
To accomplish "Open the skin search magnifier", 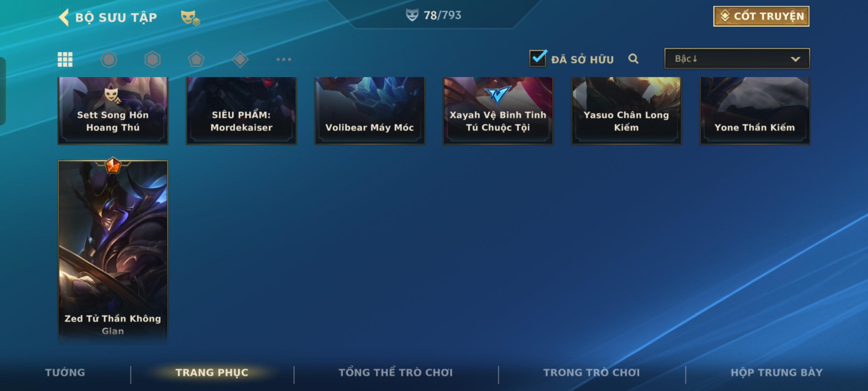I will tap(633, 59).
